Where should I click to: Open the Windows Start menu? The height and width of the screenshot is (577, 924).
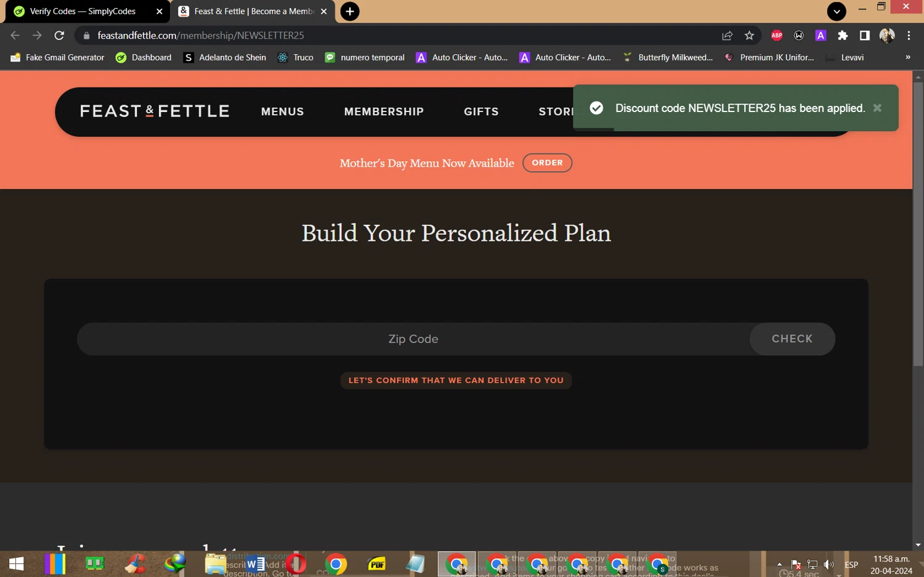coord(17,563)
